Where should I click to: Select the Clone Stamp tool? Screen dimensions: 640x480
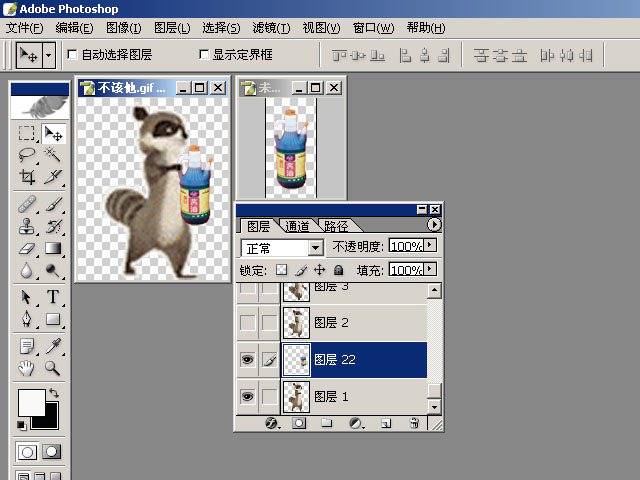coord(27,226)
